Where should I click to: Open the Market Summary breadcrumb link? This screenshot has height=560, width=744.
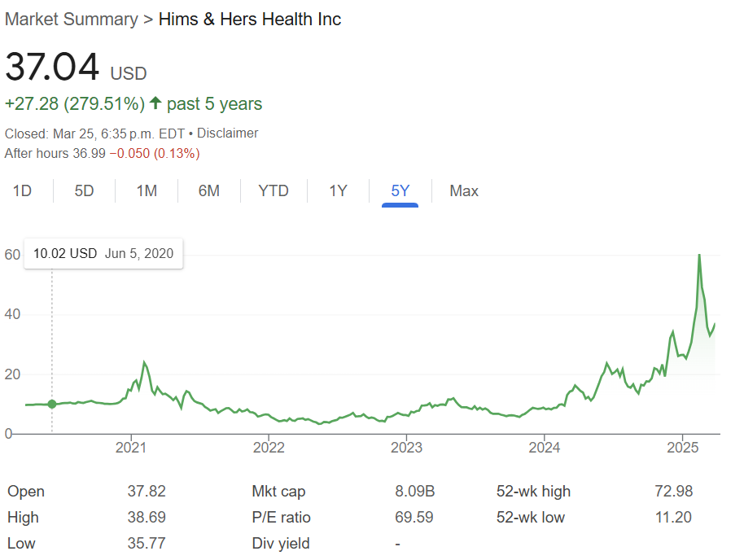tap(71, 20)
